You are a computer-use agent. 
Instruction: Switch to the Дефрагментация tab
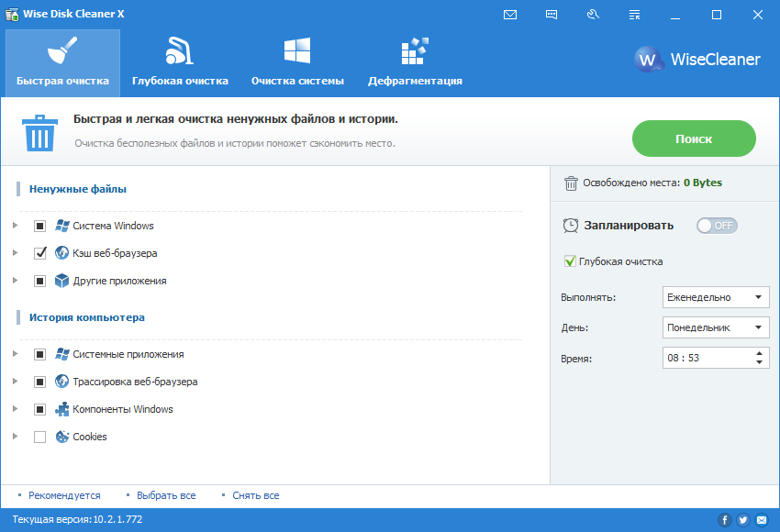pyautogui.click(x=415, y=63)
